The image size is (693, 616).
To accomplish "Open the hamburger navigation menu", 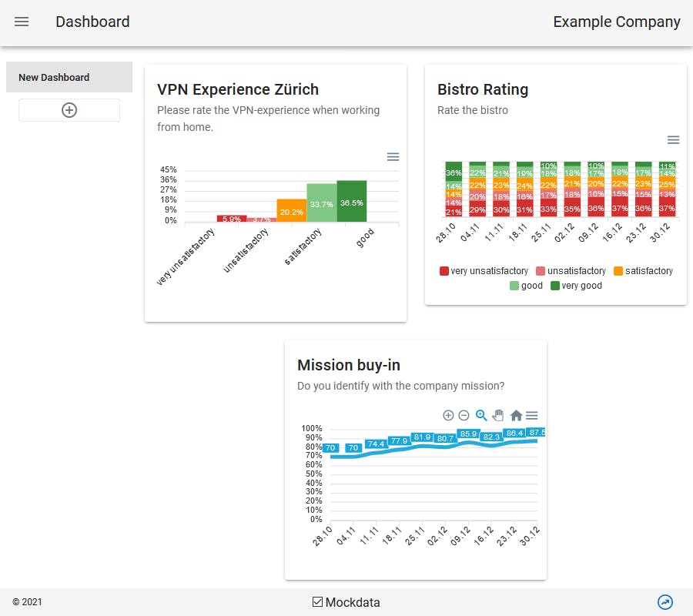I will click(x=22, y=22).
